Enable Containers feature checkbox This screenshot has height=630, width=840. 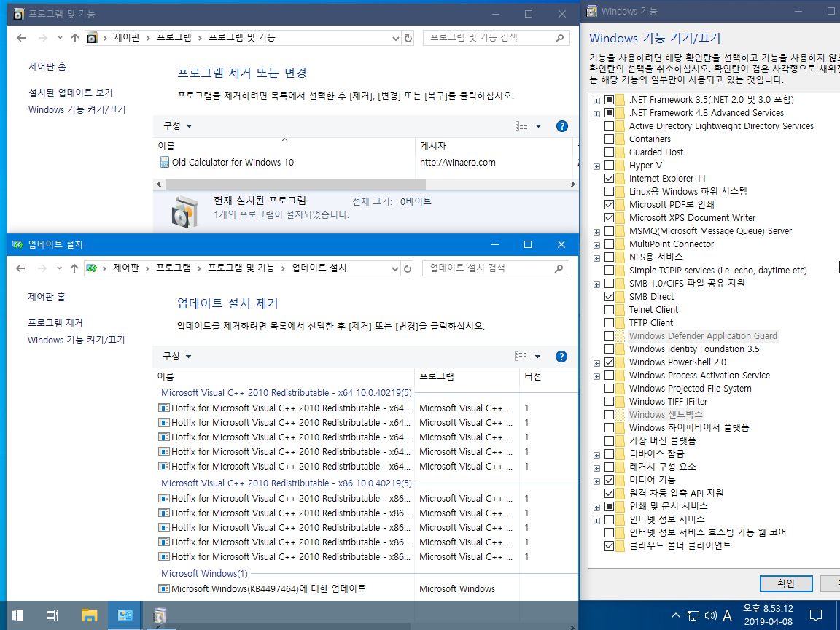coord(609,139)
